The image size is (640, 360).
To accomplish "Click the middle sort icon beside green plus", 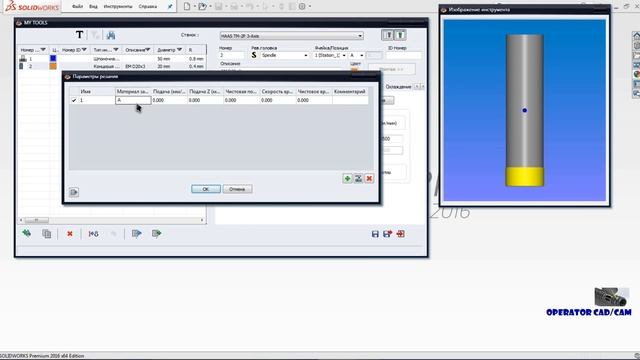I will 358,178.
